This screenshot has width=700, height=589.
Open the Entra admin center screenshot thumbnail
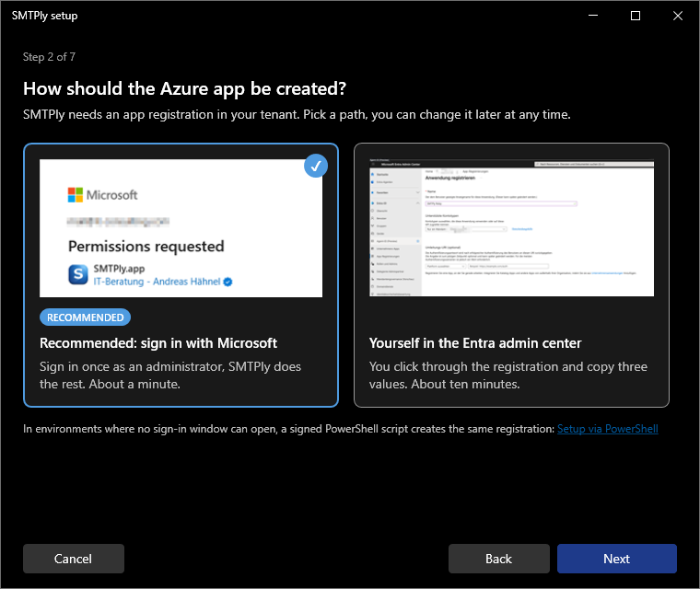pyautogui.click(x=511, y=227)
